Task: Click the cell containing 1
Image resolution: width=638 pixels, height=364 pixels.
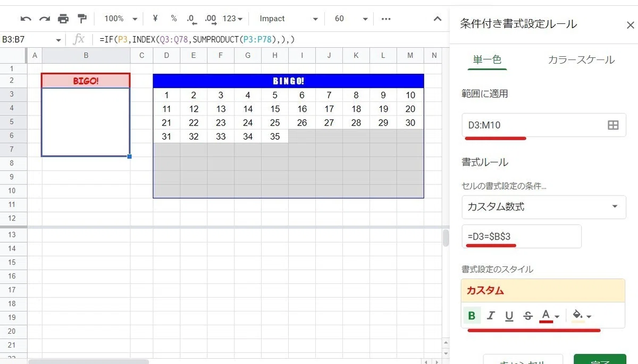Action: pos(166,95)
